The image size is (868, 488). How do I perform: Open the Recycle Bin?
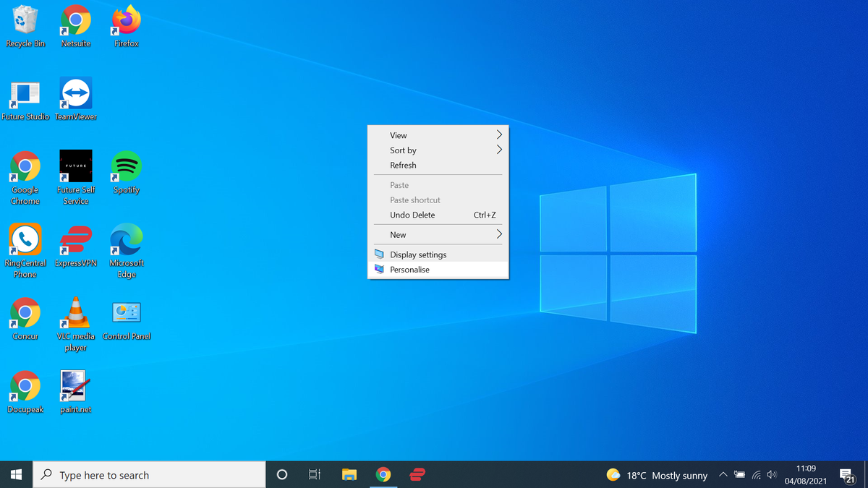tap(25, 20)
